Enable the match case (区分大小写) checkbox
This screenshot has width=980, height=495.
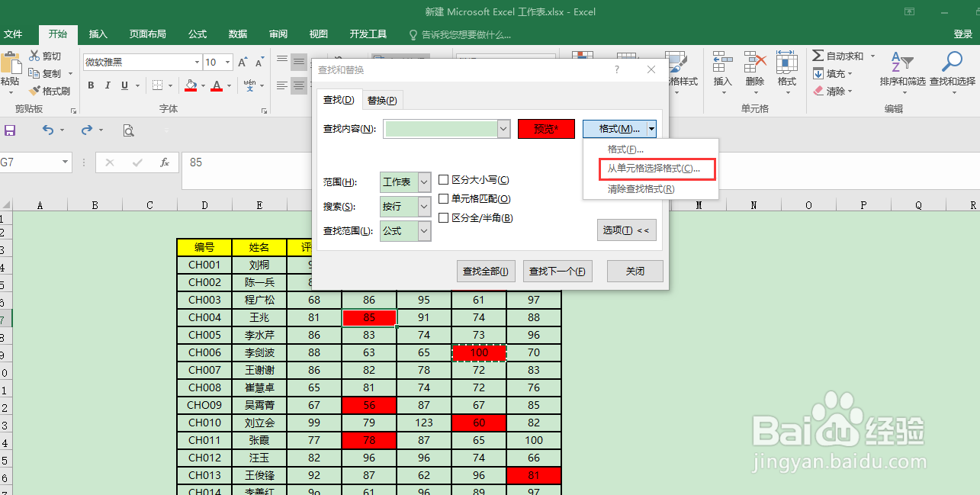(x=444, y=180)
